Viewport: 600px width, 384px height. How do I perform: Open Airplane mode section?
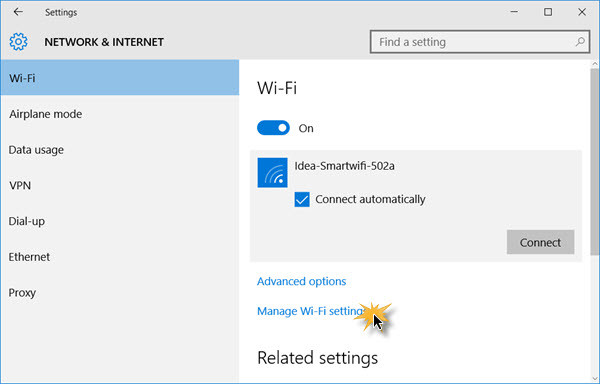pyautogui.click(x=120, y=114)
